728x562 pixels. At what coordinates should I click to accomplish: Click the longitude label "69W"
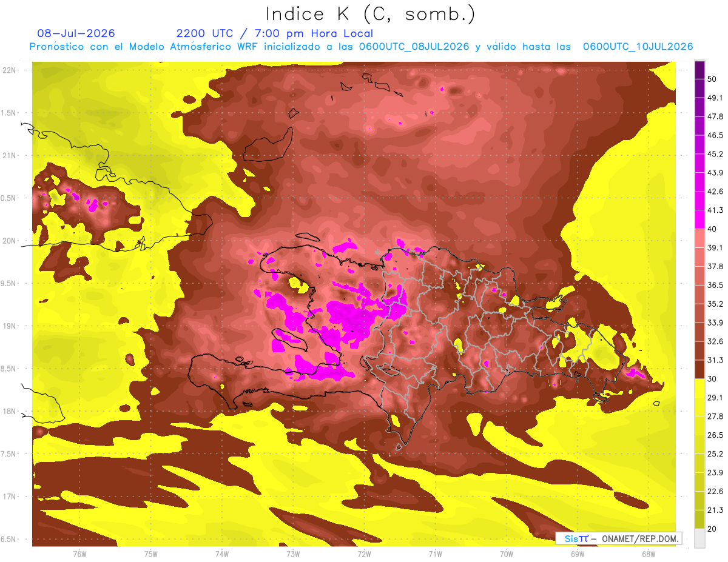coord(578,554)
